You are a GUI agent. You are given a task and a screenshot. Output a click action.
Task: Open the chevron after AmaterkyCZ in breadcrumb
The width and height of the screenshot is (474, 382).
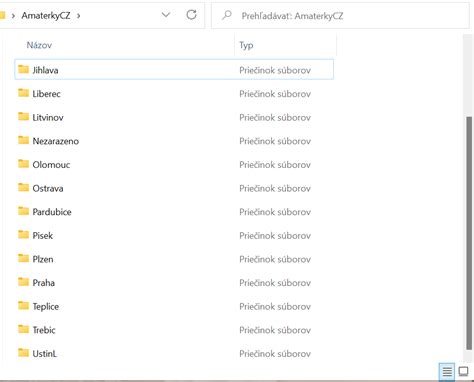(x=79, y=16)
